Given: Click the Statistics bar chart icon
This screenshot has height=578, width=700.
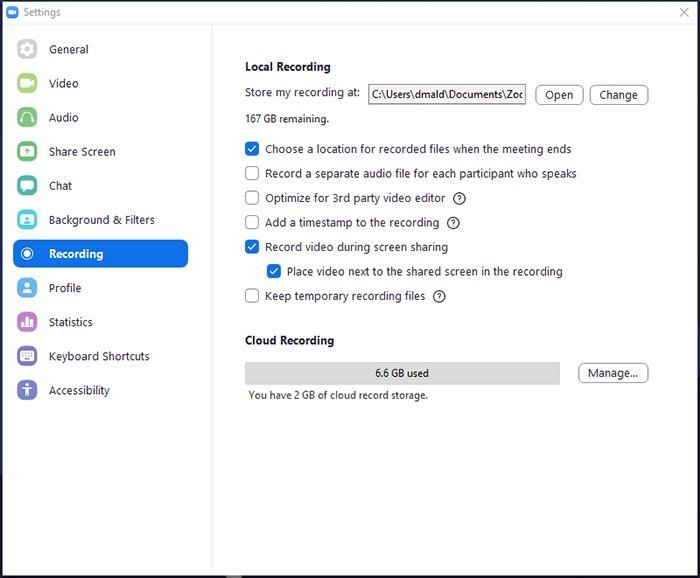Looking at the screenshot, I should [27, 322].
